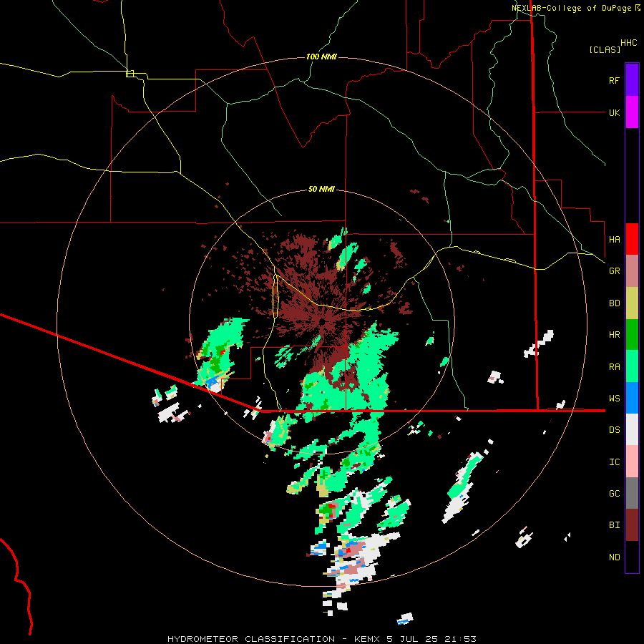Click the RA rain legend swatch
The image size is (644, 644).
(632, 366)
